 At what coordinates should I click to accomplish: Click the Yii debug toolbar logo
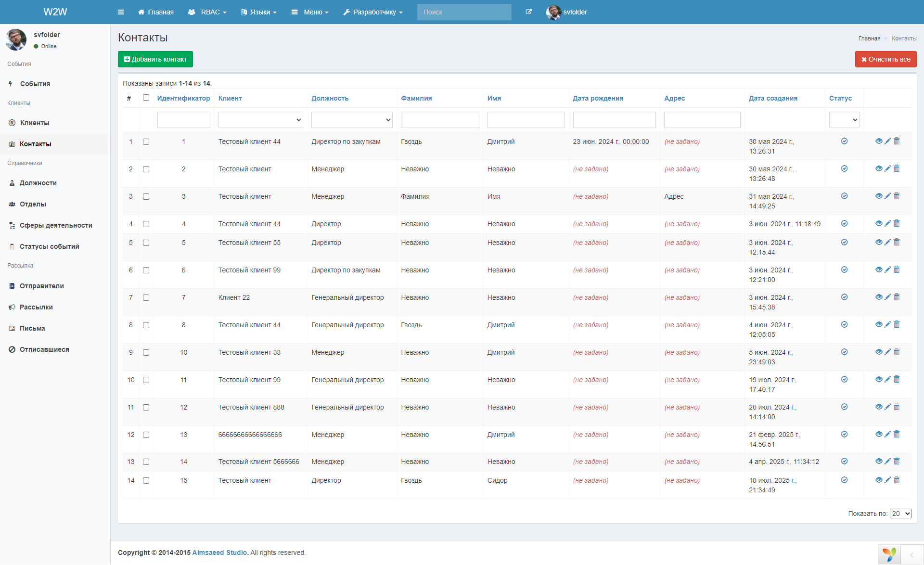[x=889, y=554]
